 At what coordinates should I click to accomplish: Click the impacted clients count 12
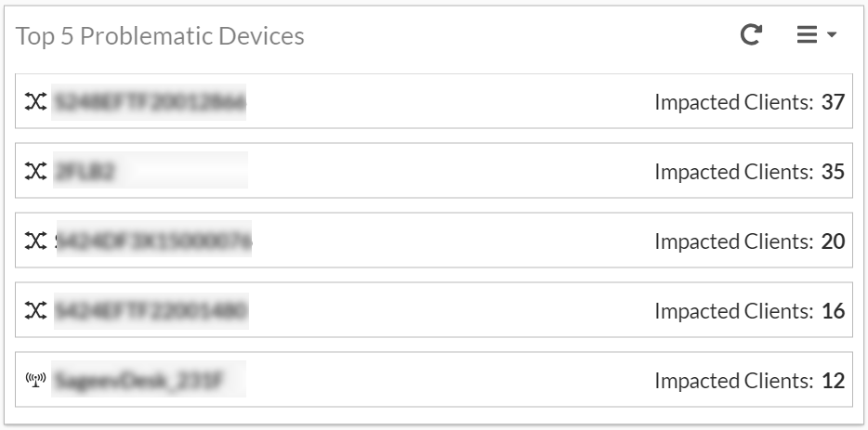coord(833,380)
